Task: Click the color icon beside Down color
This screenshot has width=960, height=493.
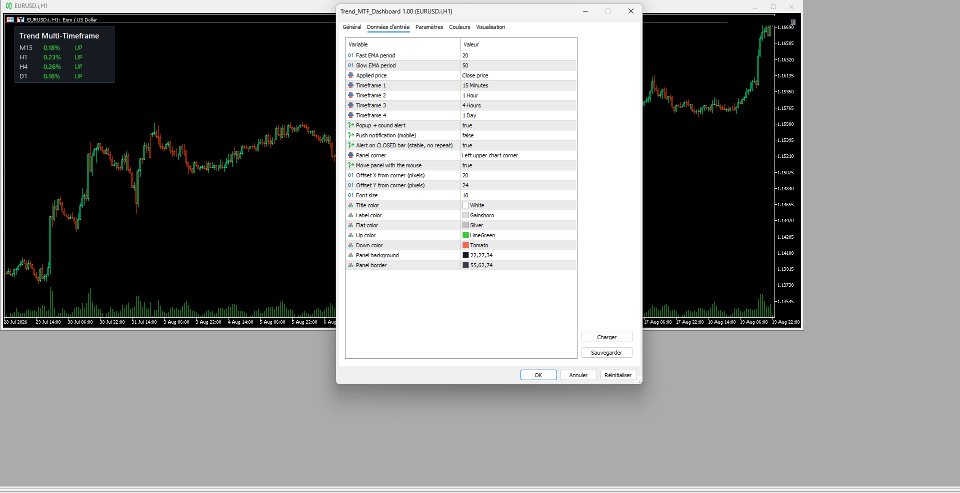Action: 351,245
